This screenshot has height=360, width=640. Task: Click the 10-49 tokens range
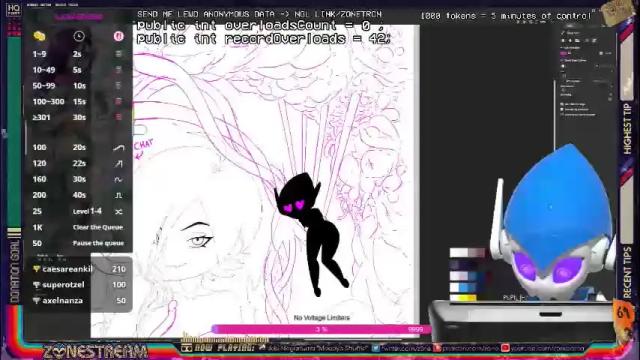coord(44,70)
